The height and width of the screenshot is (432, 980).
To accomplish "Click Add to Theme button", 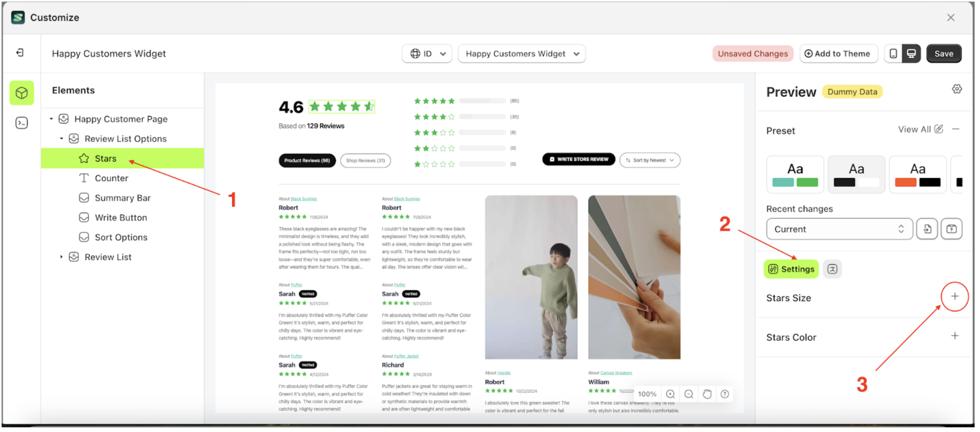I will [838, 53].
